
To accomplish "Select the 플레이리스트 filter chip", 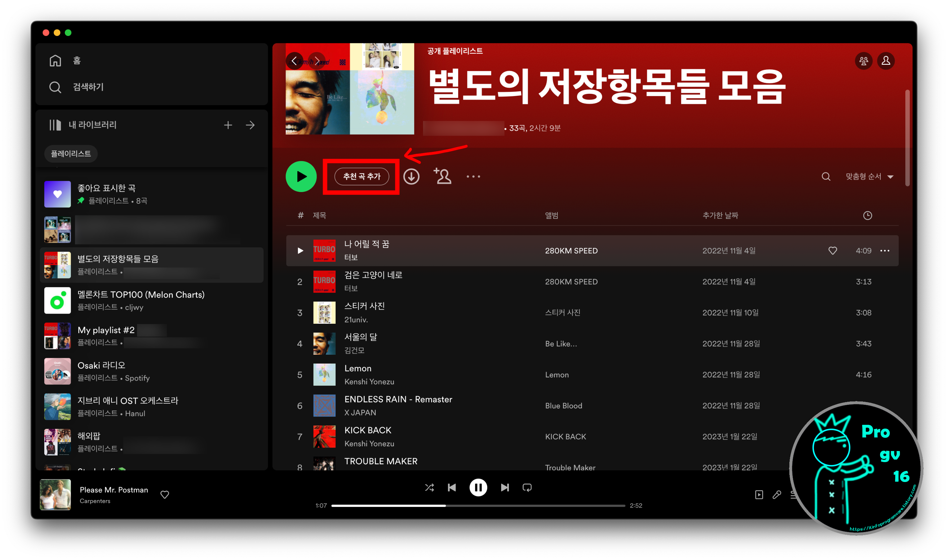I will pyautogui.click(x=70, y=154).
